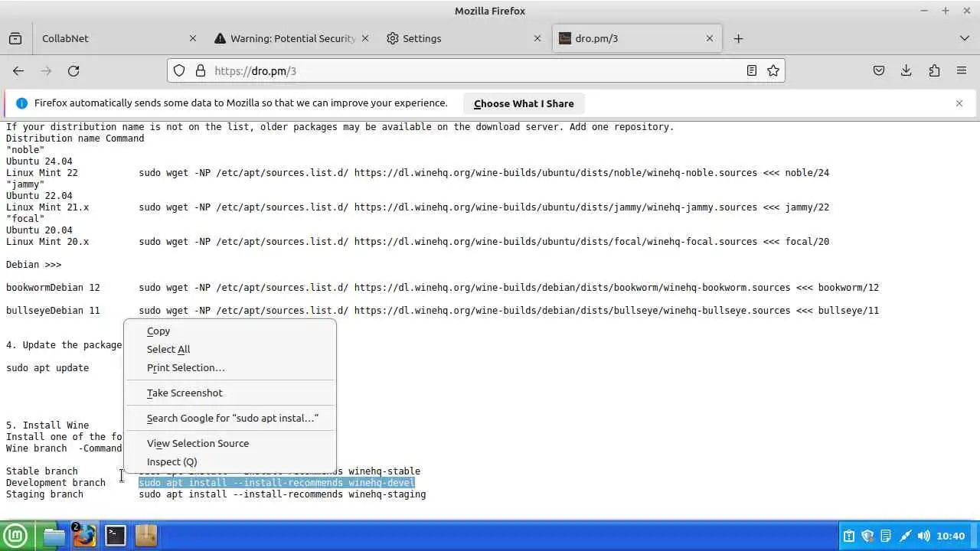Reload the current page
980x551 pixels.
pos(73,70)
